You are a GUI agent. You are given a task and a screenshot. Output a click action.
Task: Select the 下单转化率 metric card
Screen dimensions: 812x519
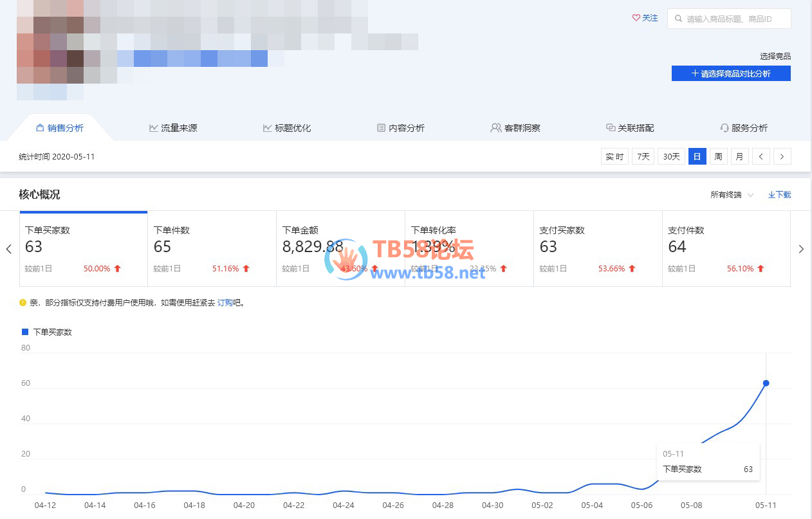[x=470, y=249]
